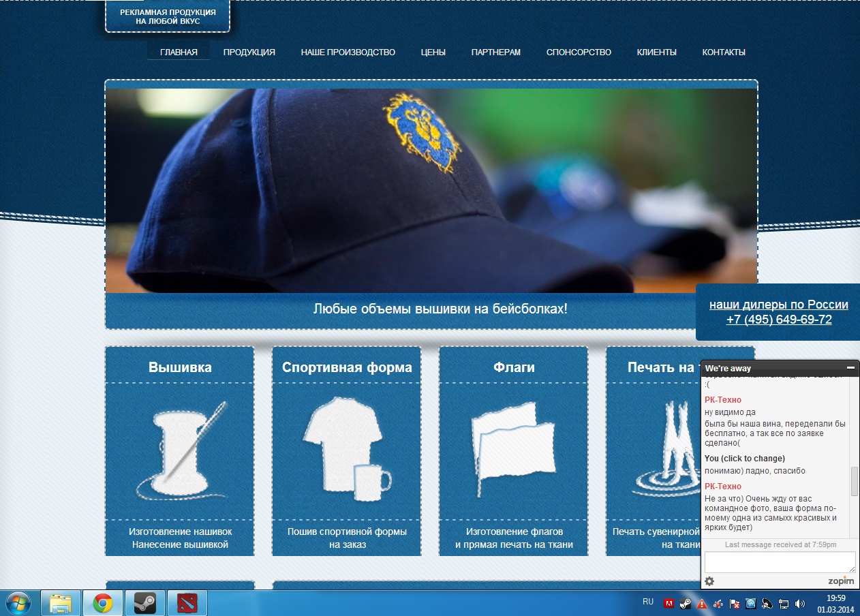This screenshot has width=860, height=616.
Task: Open the Вышивка card heading
Action: pos(180,367)
